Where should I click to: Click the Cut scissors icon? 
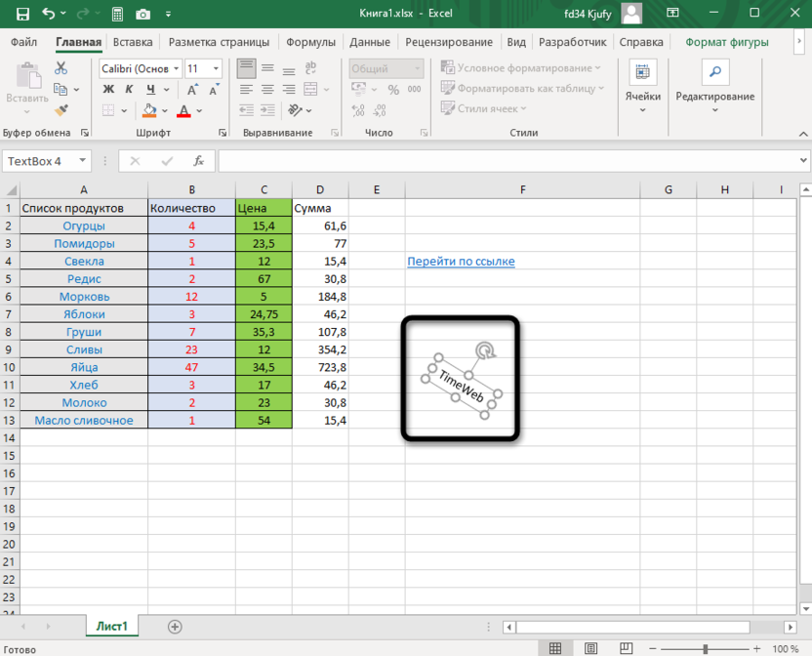61,68
